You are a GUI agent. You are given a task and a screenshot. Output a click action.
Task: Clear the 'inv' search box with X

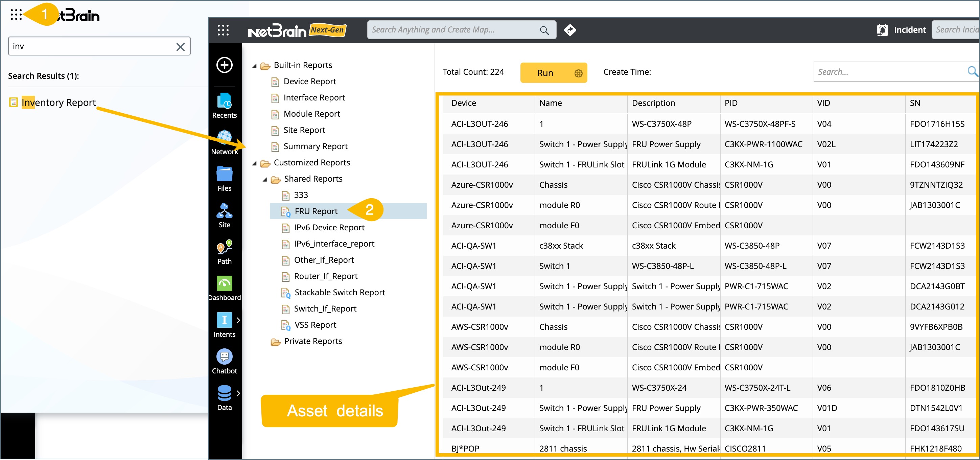click(180, 46)
